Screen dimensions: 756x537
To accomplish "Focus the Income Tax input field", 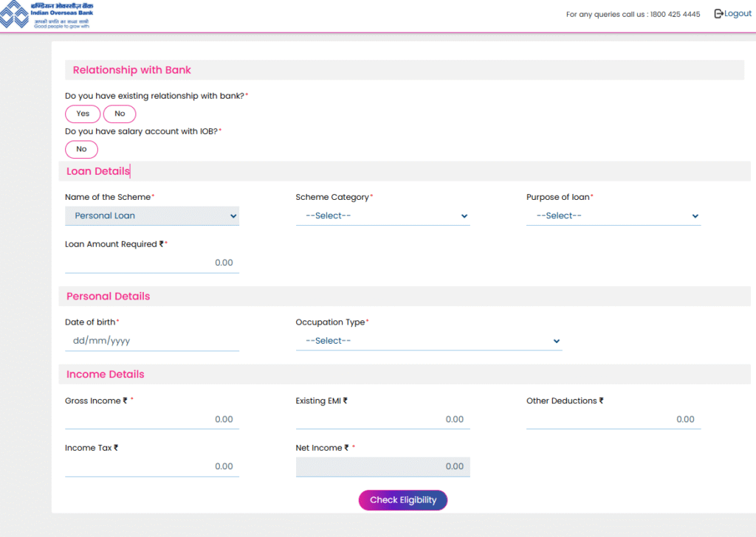I will (x=151, y=466).
